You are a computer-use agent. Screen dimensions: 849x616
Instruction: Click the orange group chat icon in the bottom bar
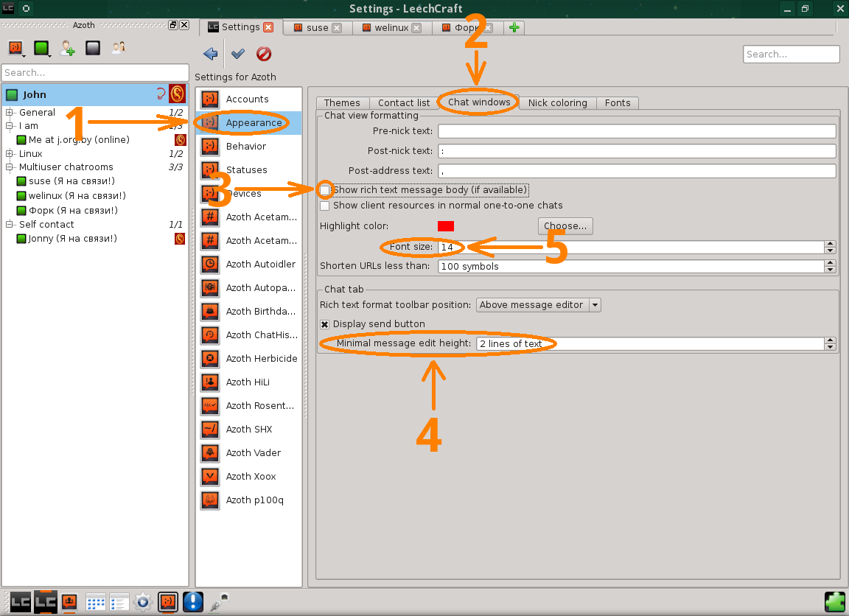pyautogui.click(x=69, y=602)
